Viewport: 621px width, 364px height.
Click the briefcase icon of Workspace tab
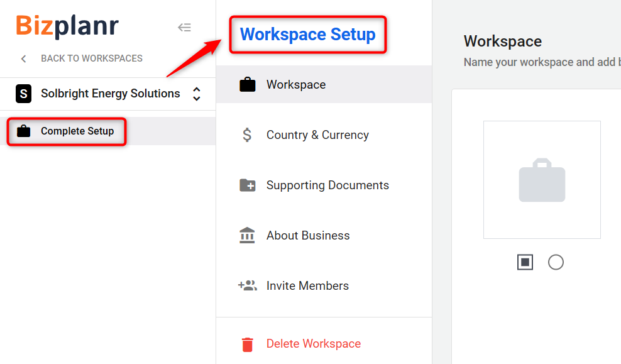click(248, 84)
